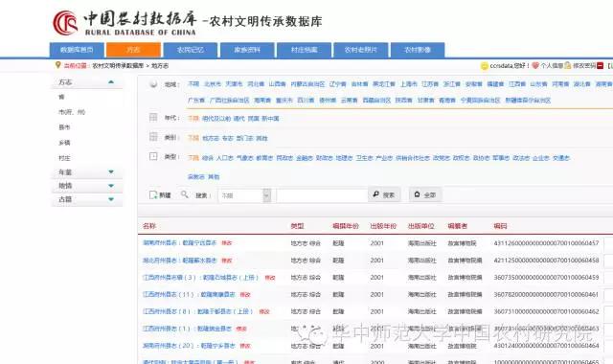Open the first 湖南府州县志 record ending 060457
The height and width of the screenshot is (364, 613).
(179, 242)
